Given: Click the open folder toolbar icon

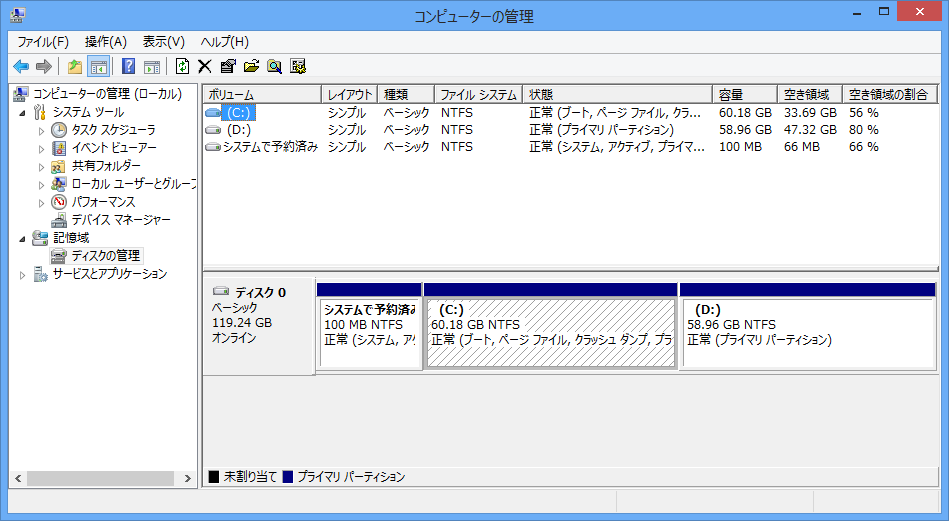Looking at the screenshot, I should (x=251, y=67).
